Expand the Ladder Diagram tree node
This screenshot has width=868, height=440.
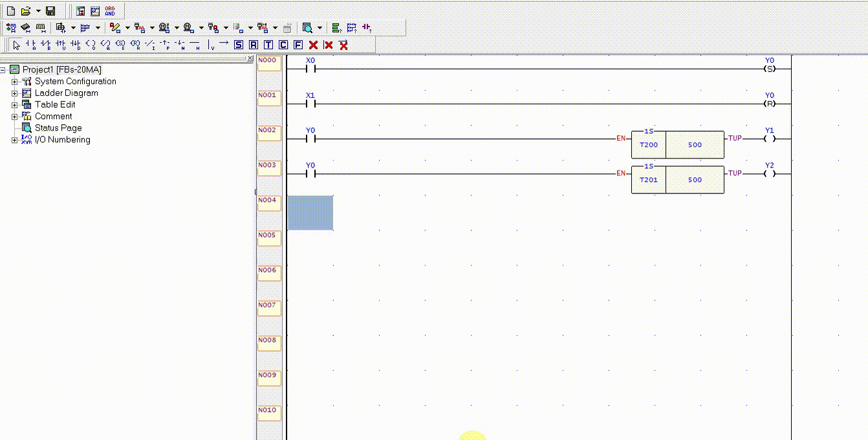pyautogui.click(x=14, y=93)
